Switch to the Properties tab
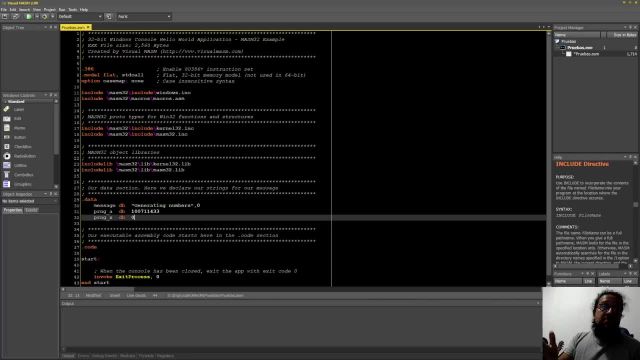Screen dimensions: 640x360 (13, 210)
